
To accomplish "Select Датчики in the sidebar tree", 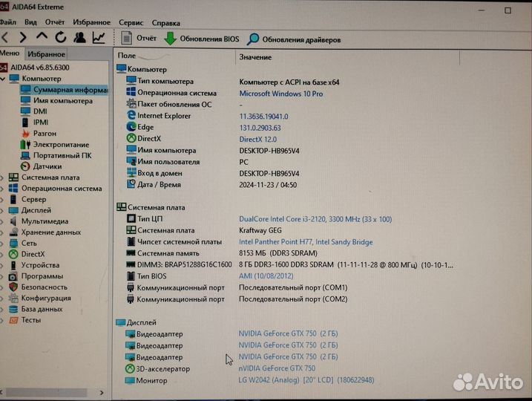I will (47, 166).
